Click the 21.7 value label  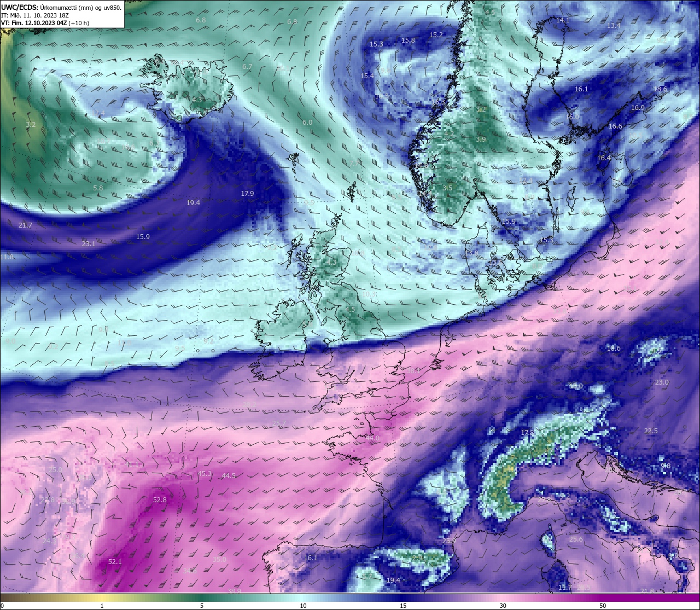(x=25, y=225)
